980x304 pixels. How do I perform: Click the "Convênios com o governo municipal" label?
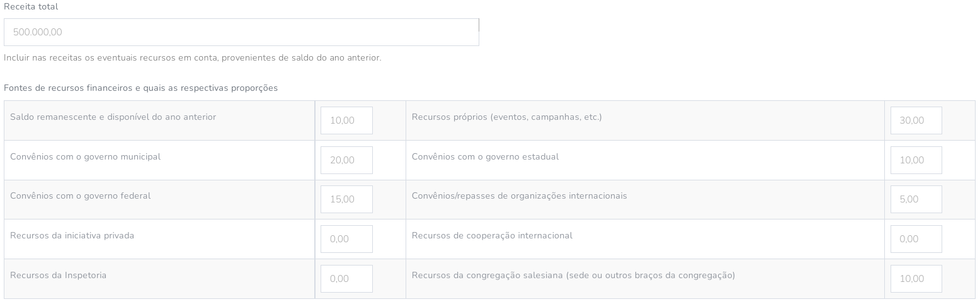[85, 157]
